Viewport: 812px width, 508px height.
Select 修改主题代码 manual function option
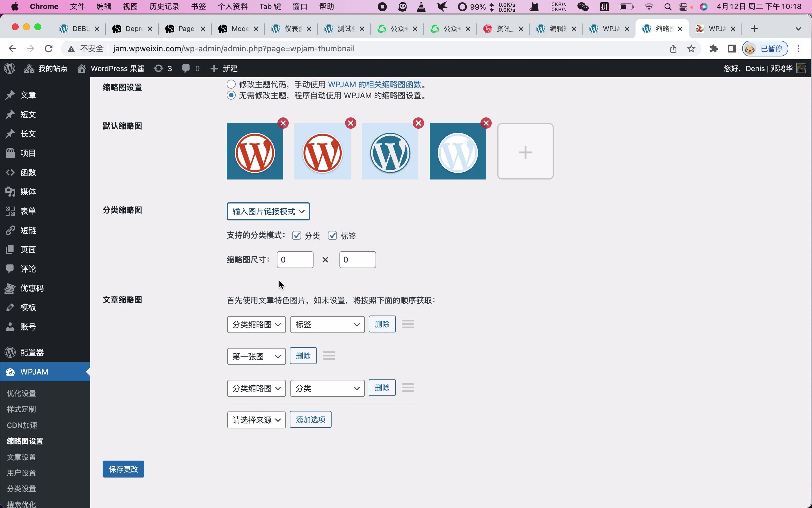click(231, 84)
